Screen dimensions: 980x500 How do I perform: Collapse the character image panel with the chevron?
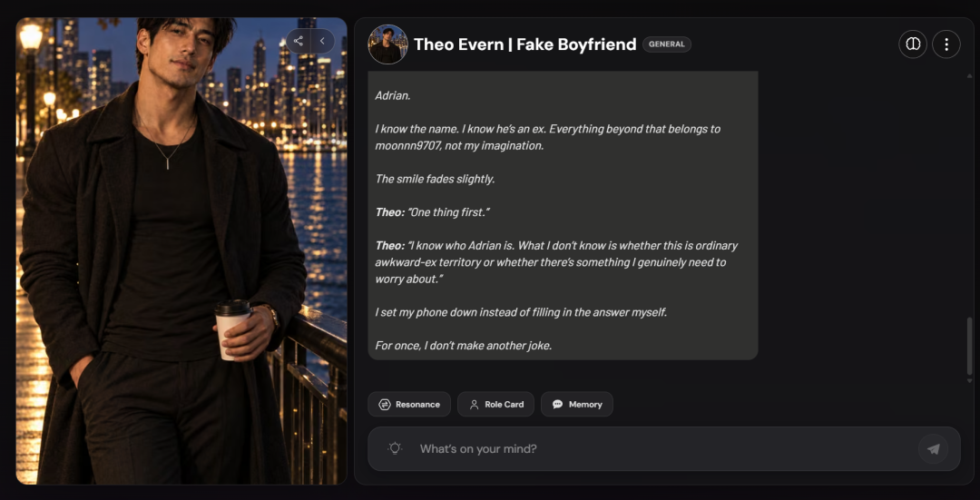322,41
